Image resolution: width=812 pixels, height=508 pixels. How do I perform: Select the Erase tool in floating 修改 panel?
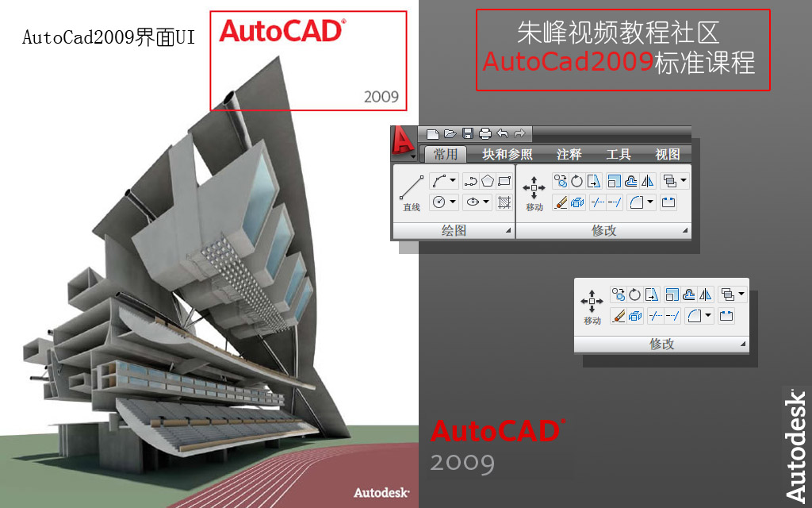click(x=619, y=316)
